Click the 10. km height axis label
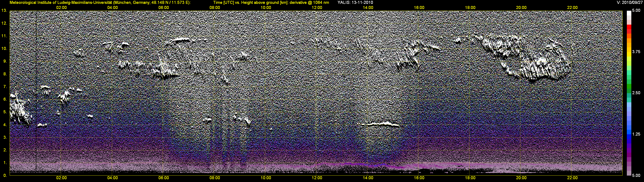644x182 pixels. pos(4,48)
